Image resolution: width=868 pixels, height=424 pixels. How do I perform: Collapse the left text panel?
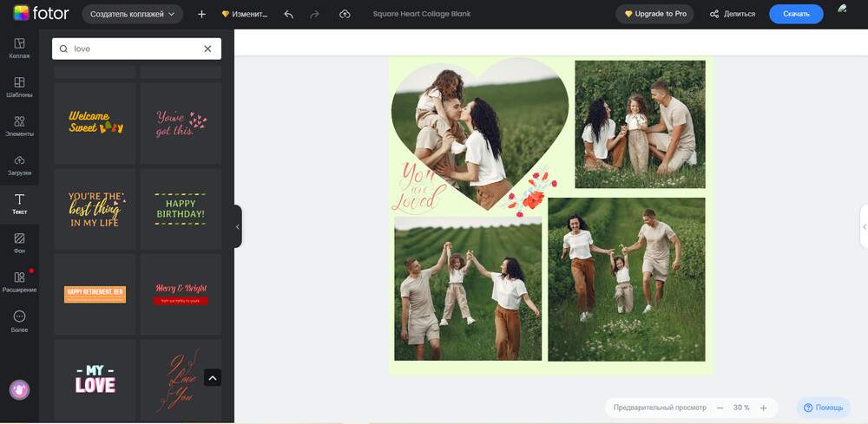click(238, 226)
